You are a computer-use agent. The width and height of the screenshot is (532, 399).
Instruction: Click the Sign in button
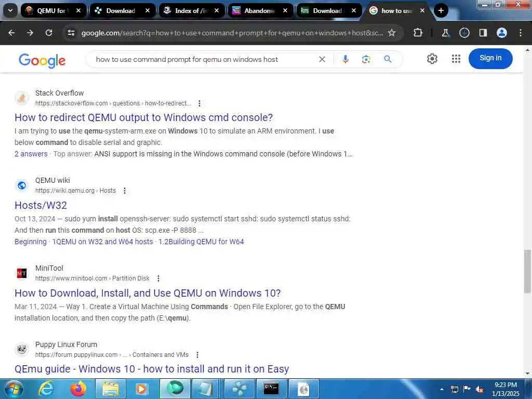(x=490, y=58)
